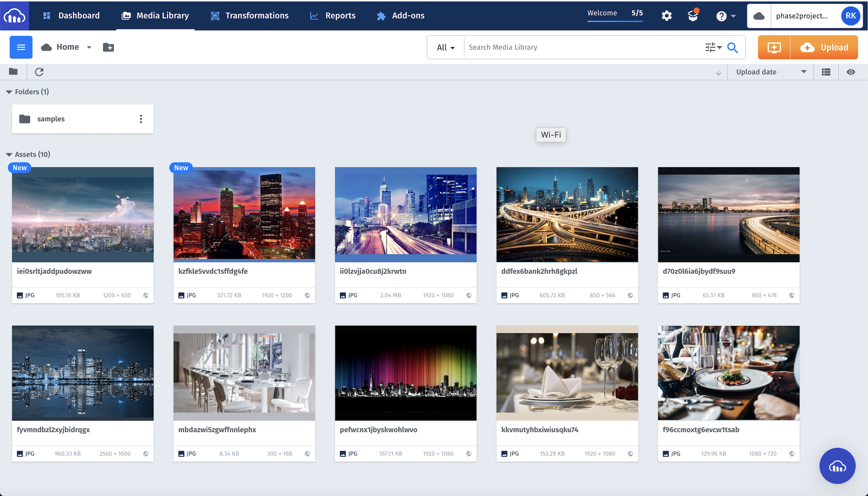Switch to list view layout

coord(826,72)
